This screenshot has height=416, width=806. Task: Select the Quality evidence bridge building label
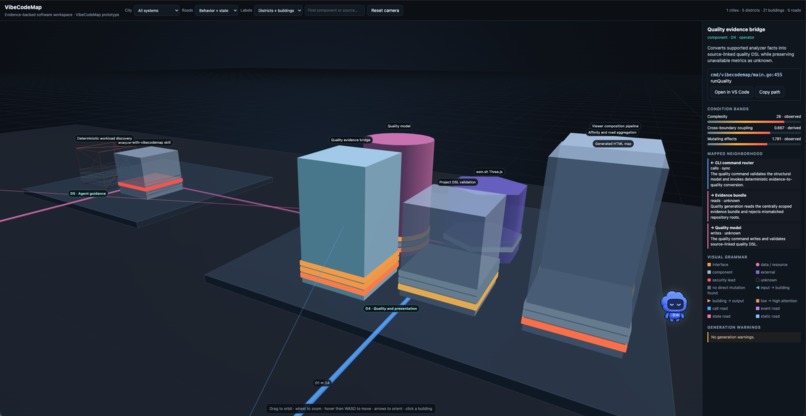coord(351,140)
